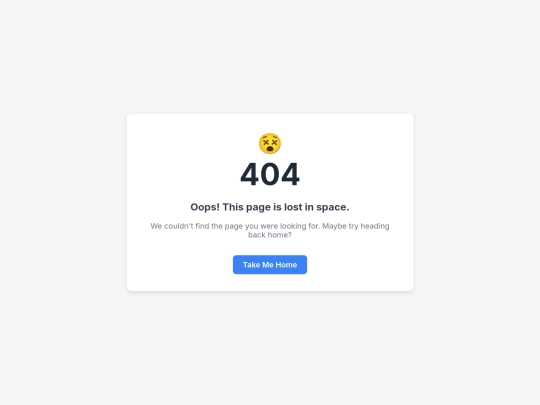Click the word Oops! in the subheading
This screenshot has height=405, width=540.
point(205,207)
